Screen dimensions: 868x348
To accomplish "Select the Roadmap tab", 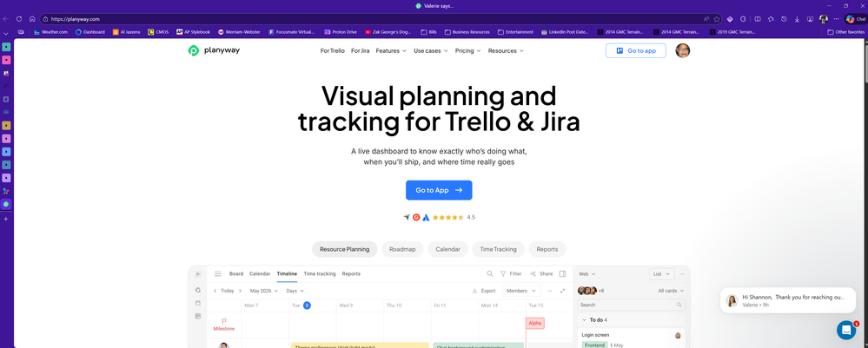I will (402, 249).
